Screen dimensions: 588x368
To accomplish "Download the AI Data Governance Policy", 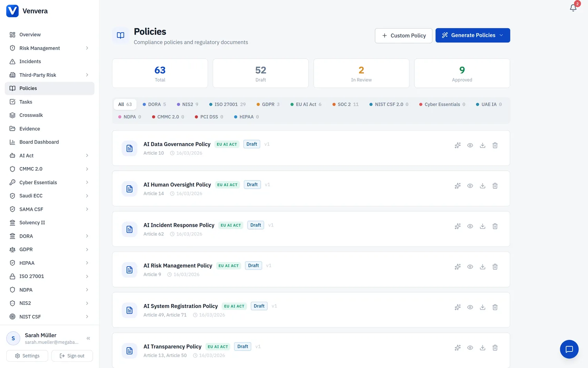I will [483, 146].
